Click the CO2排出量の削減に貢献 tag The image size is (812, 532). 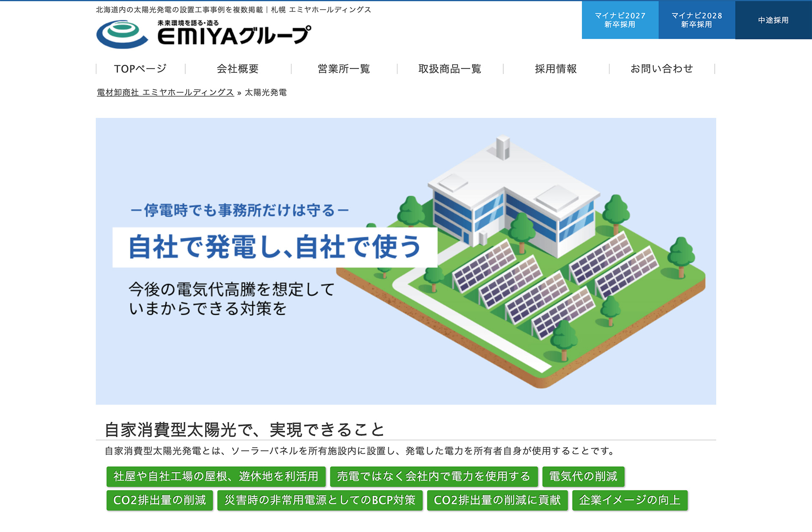tap(497, 500)
